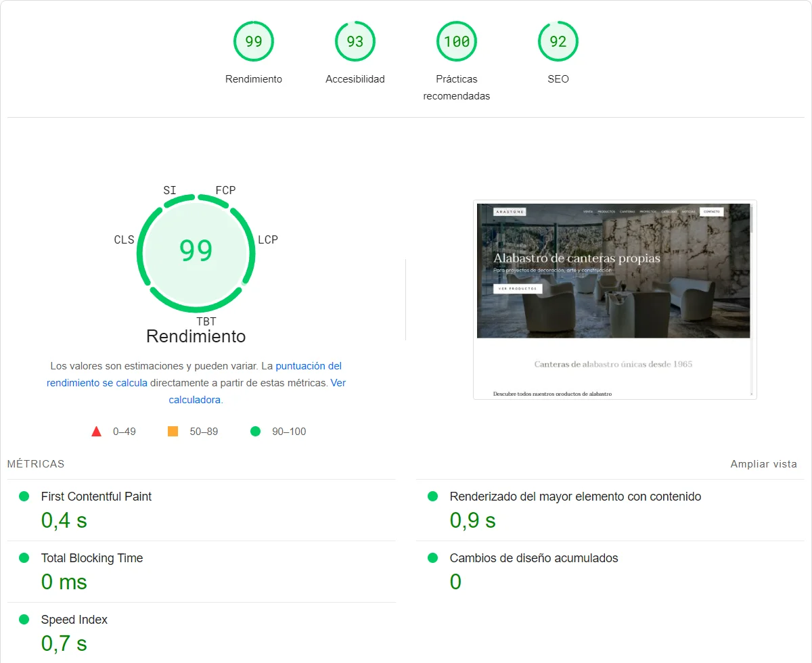This screenshot has height=663, width=812.
Task: Click the Rendimiento score gauge 99
Action: pos(254,42)
